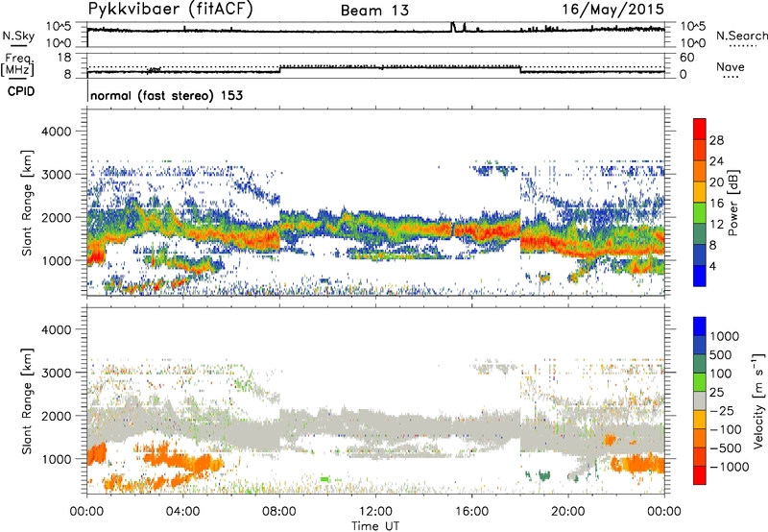Click the gray segment of Velocity color bar
Viewport: 768px width, 532px height.
click(700, 400)
